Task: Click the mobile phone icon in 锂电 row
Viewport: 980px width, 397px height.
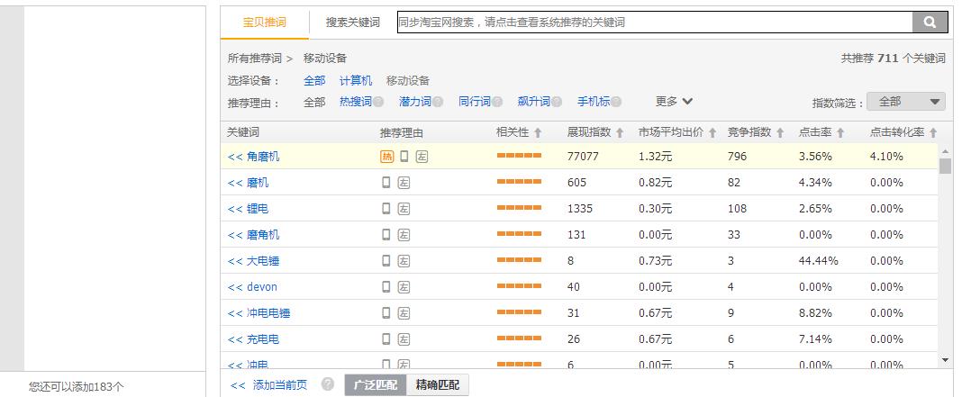Action: click(386, 209)
